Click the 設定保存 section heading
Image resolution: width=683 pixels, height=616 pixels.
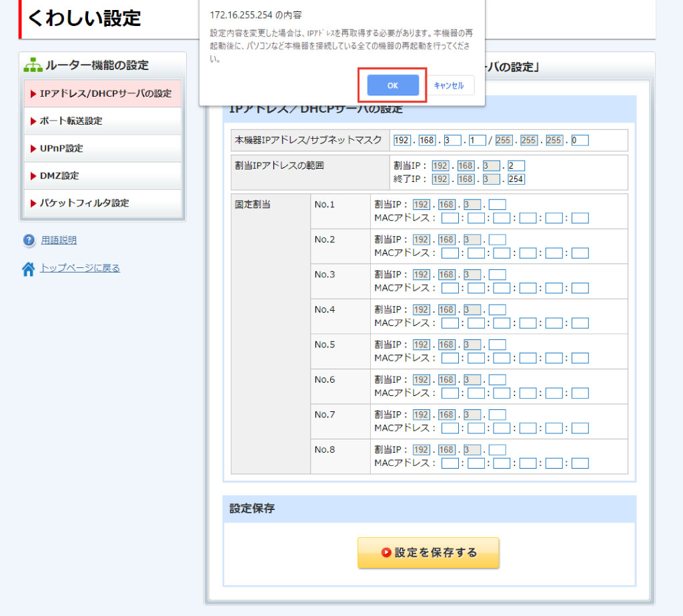click(x=251, y=509)
